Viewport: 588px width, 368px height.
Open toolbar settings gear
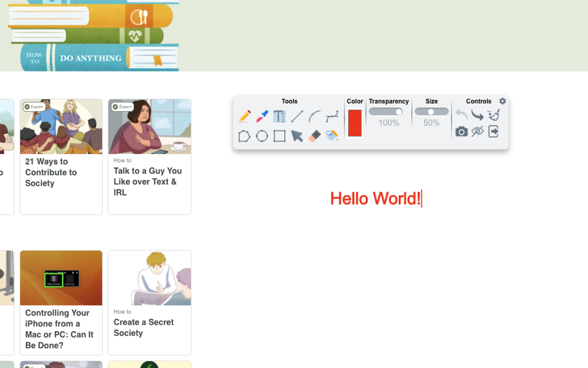(x=503, y=101)
